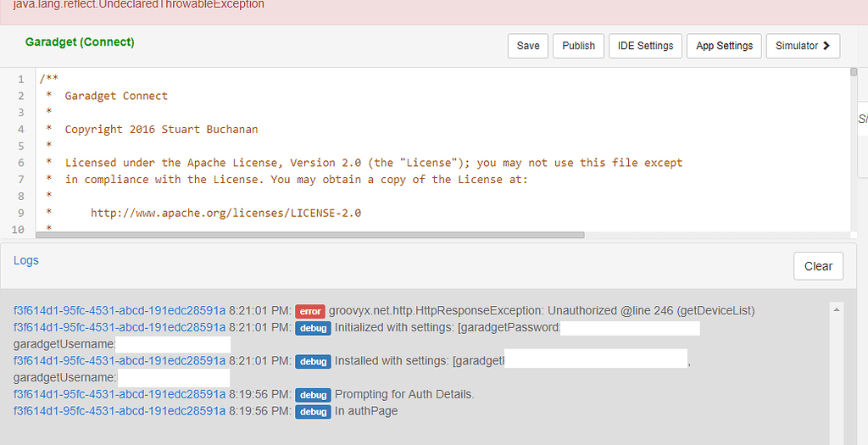This screenshot has height=445, width=868.
Task: Click line number 1 in editor gutter
Action: click(x=20, y=79)
